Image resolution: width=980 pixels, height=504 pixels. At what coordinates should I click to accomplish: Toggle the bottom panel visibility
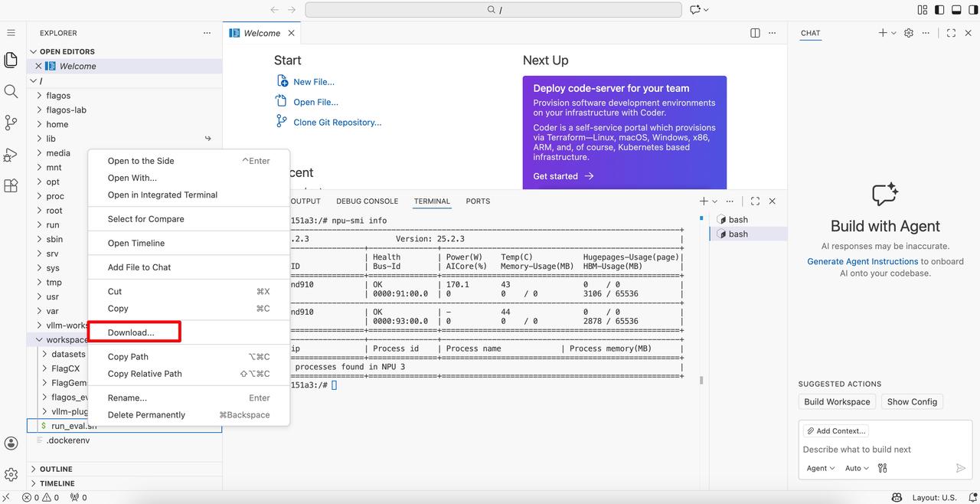point(956,10)
